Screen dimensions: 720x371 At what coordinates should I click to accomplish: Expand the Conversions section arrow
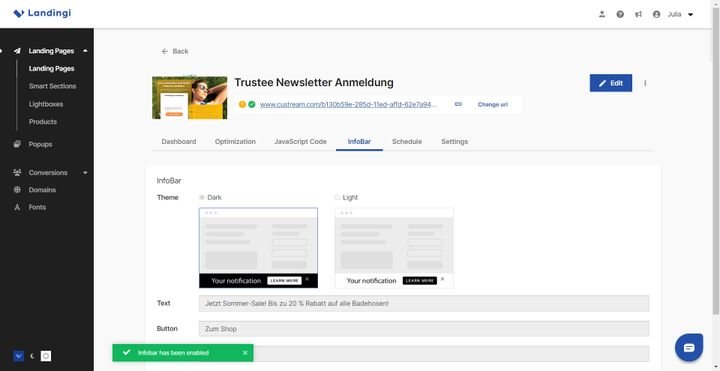[85, 173]
